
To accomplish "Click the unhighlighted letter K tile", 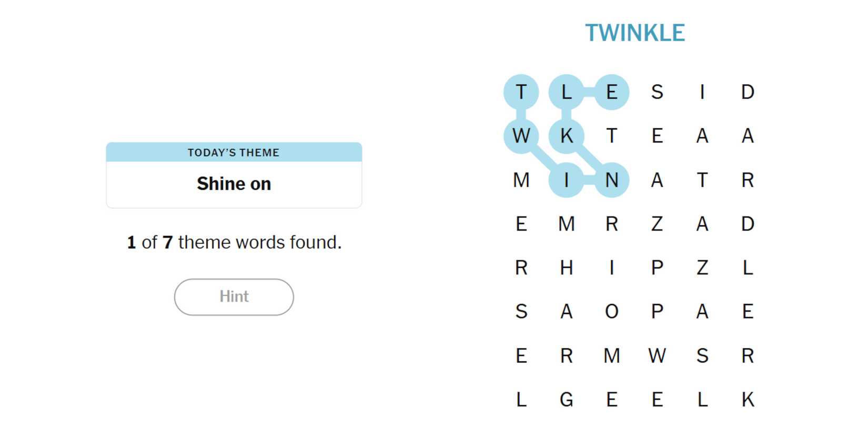I will 748,400.
